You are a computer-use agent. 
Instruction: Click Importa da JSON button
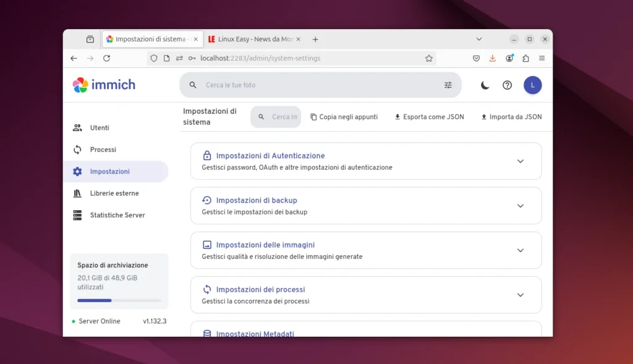tap(511, 117)
